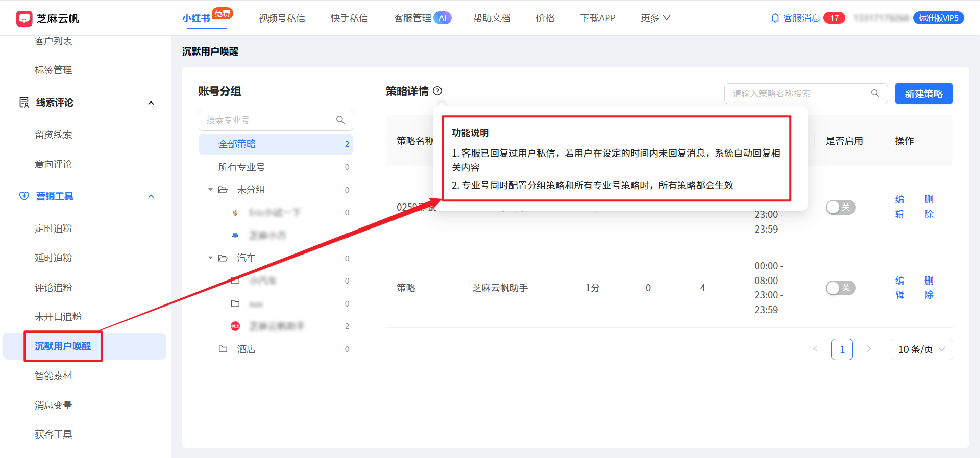Click the folder icon for 酒店
Screen dimensions: 980x458
(223, 349)
